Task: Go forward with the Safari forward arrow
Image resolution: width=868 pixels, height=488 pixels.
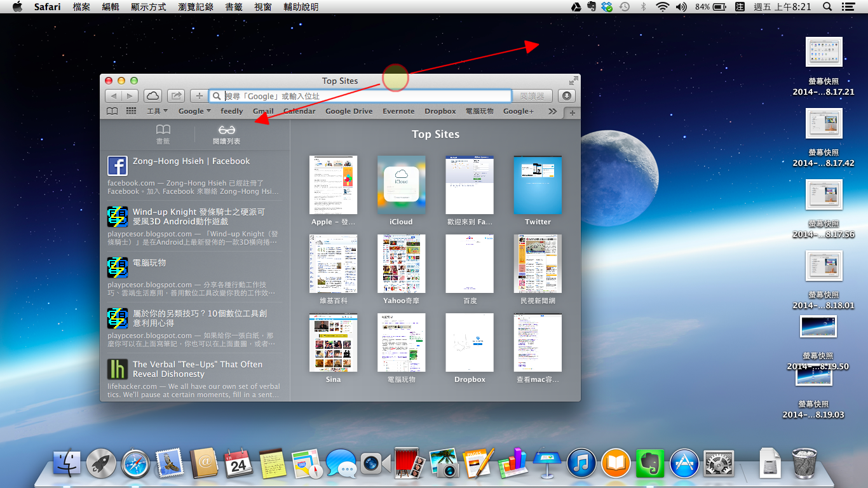Action: tap(130, 96)
